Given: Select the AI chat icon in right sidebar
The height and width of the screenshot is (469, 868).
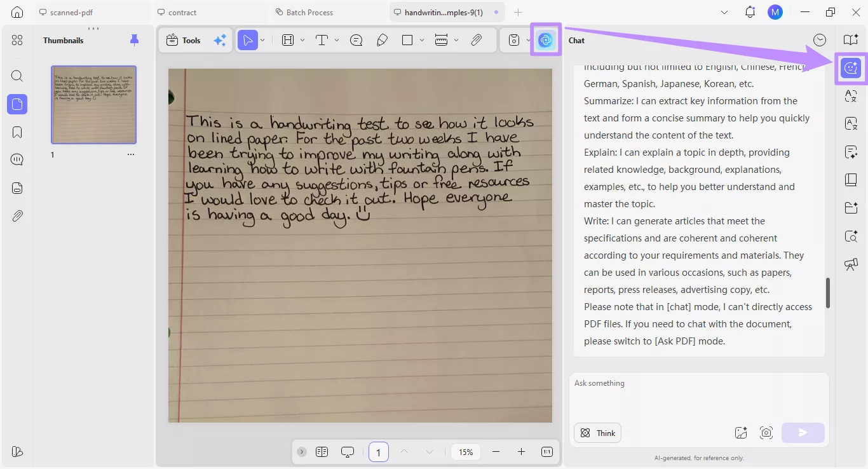Looking at the screenshot, I should point(851,68).
